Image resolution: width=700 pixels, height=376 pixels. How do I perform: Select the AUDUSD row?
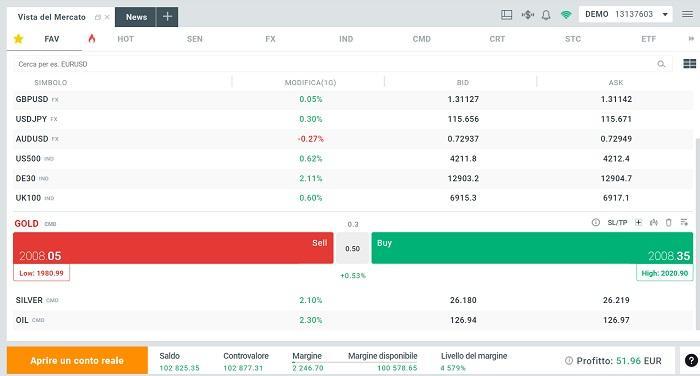tap(353, 139)
